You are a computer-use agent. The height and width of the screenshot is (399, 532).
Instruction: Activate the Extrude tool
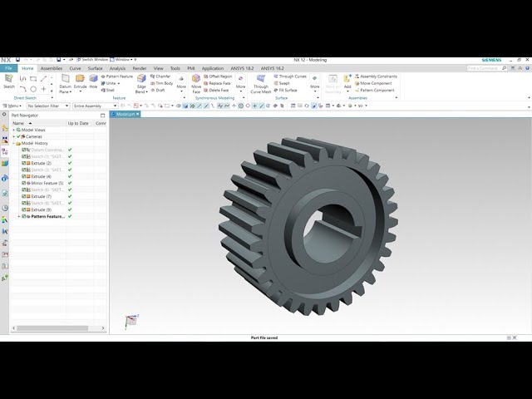coord(80,81)
